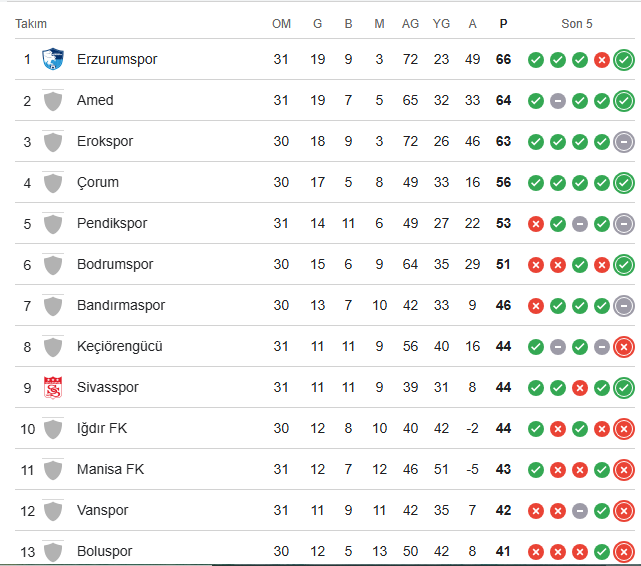Click the Takım column header
The width and height of the screenshot is (641, 566).
coord(31,24)
